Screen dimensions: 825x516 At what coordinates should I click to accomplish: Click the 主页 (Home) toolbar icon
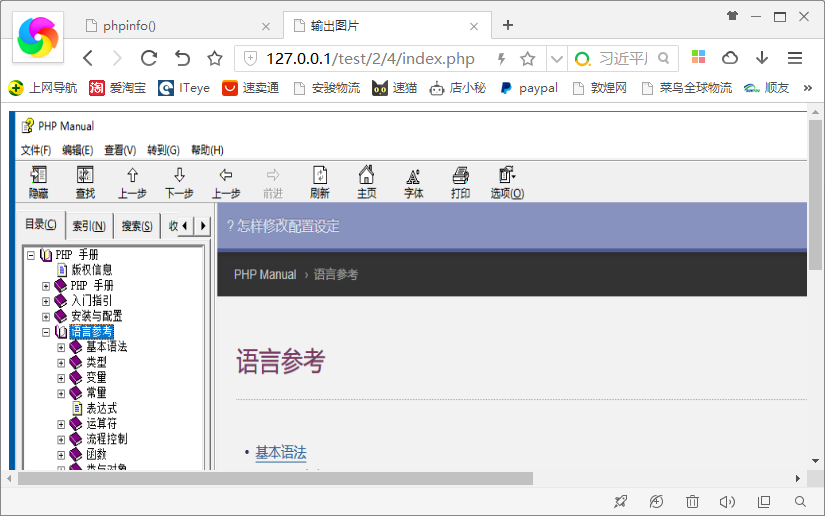click(367, 175)
